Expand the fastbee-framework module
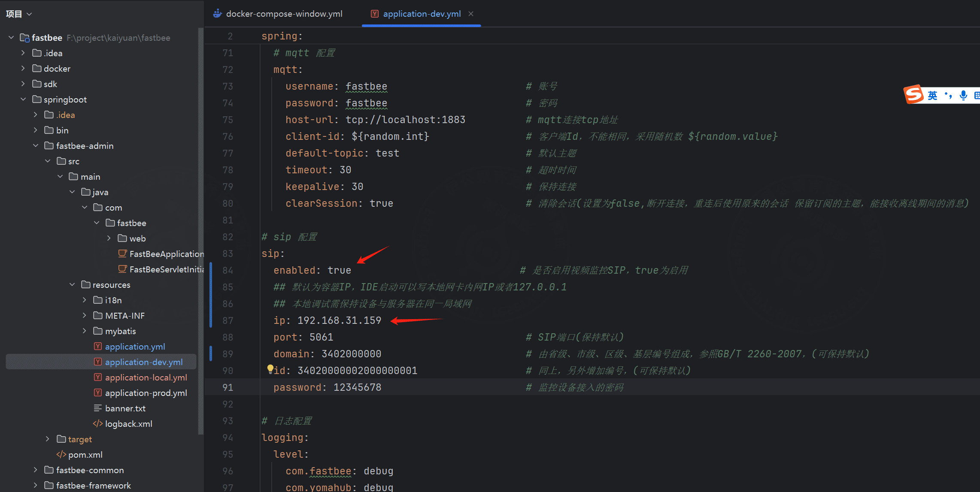 (36, 486)
